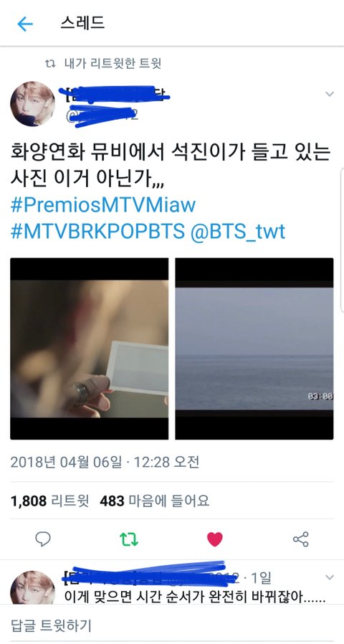Unlike tweet using red heart icon

215,539
